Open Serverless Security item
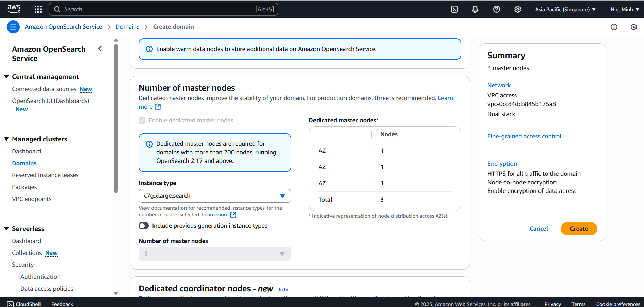Viewport: 644px width, 307px height. pyautogui.click(x=23, y=265)
